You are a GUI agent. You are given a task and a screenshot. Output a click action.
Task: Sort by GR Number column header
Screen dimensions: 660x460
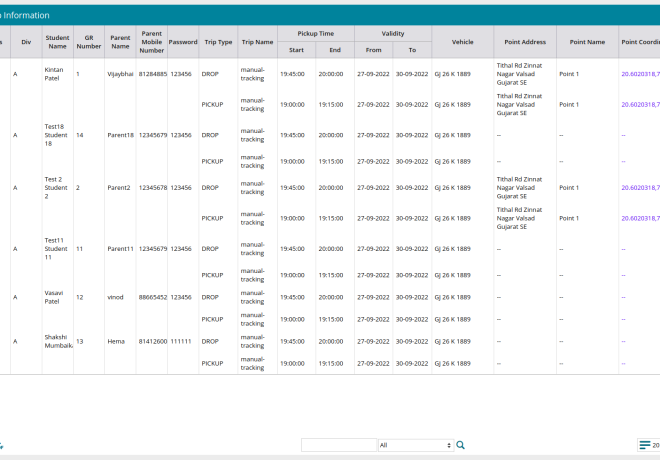[88, 42]
